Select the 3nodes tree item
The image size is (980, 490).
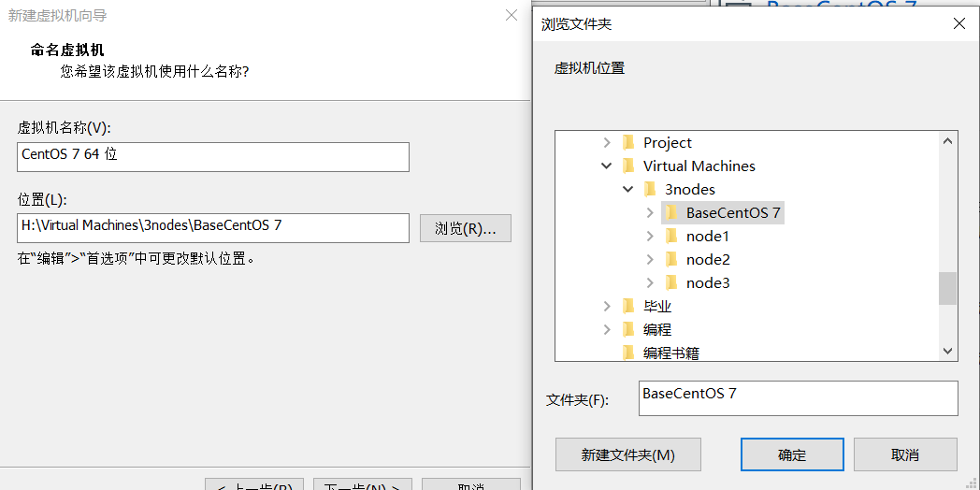pos(690,190)
